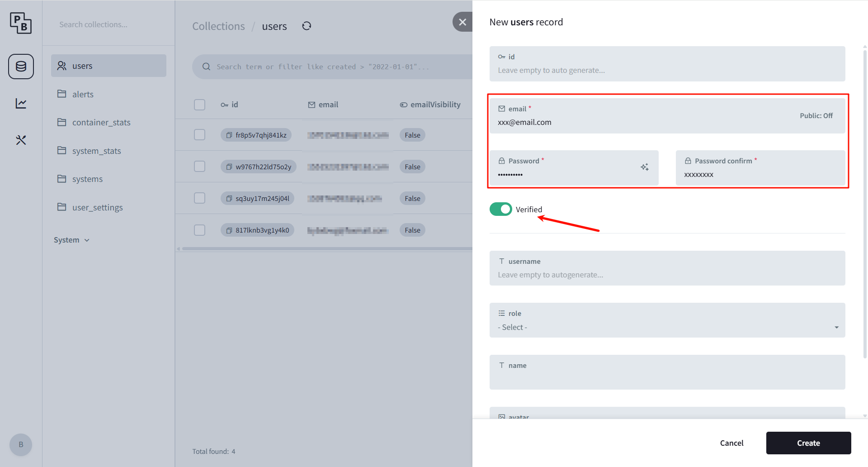
Task: Check the row checkbox for sq3uy17m245j04l
Action: point(199,198)
